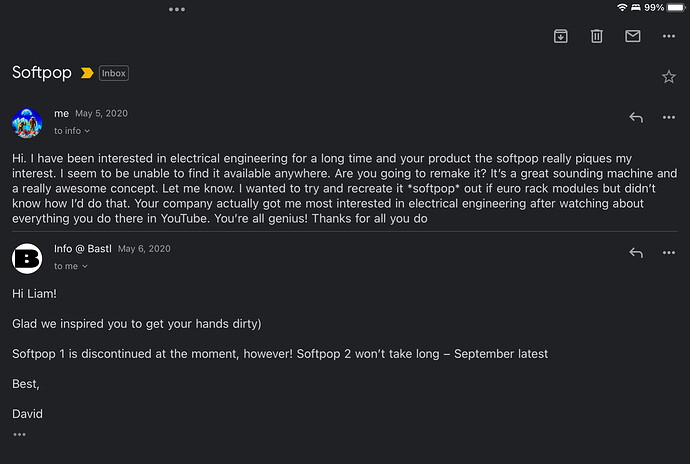This screenshot has width=690, height=464.
Task: Archive this Softpop conversation
Action: [560, 36]
